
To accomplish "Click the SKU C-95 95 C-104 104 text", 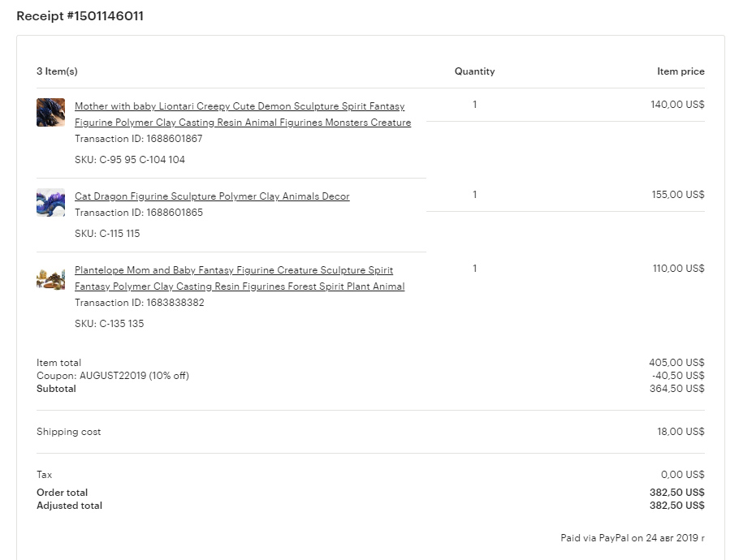I will tap(130, 160).
